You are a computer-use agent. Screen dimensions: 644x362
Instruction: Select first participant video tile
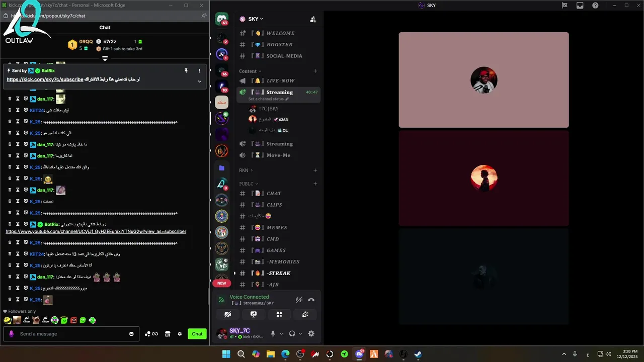point(484,80)
